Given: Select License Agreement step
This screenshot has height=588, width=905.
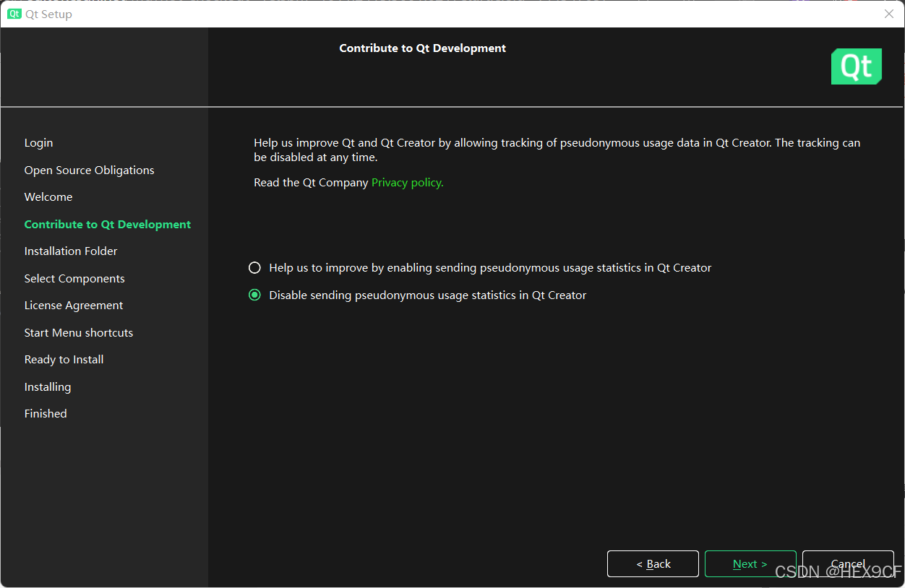Looking at the screenshot, I should 74,305.
